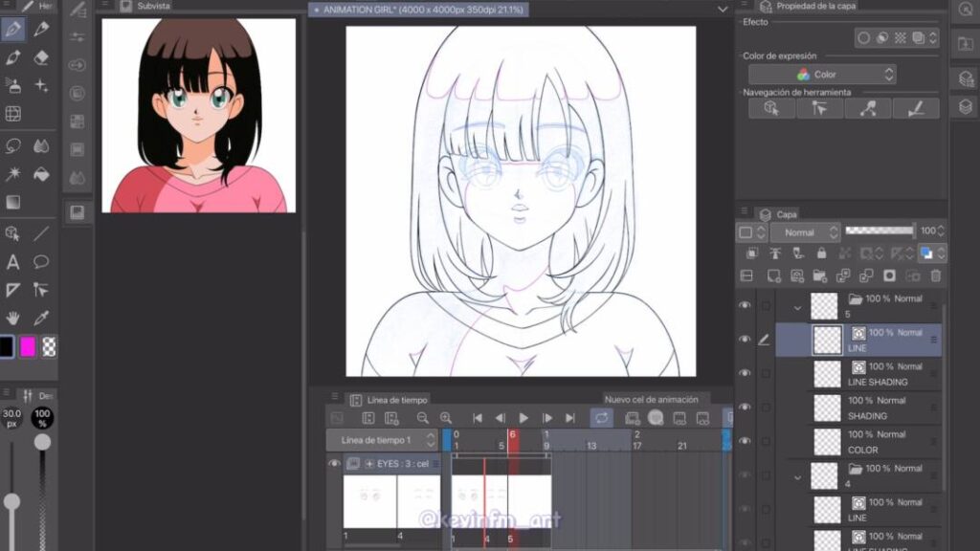
Task: Delete the selected layer with trash icon
Action: click(936, 275)
